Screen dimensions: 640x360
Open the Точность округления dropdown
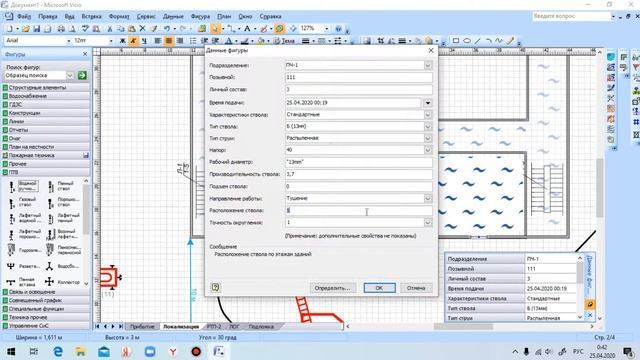pos(428,222)
